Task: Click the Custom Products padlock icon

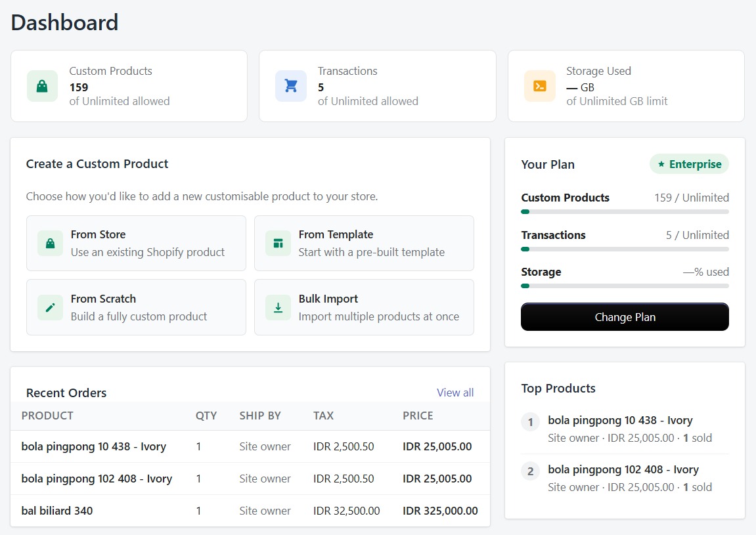Action: 42,86
